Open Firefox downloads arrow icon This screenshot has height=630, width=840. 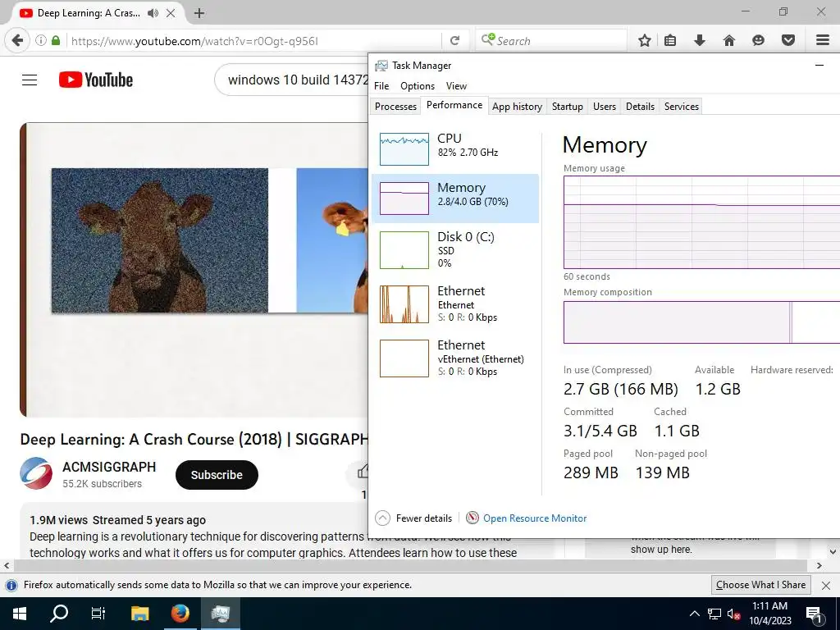[699, 41]
